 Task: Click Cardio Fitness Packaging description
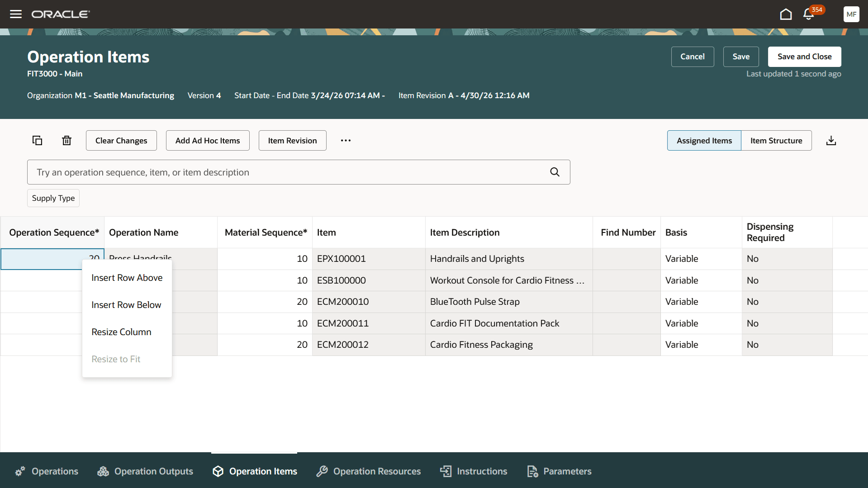(509, 345)
